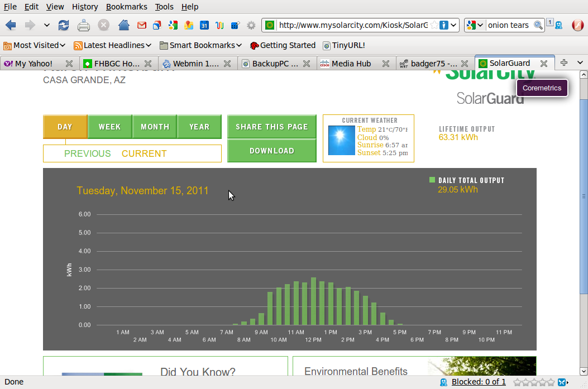Image resolution: width=588 pixels, height=389 pixels.
Task: Open the Bookmarks menu
Action: pos(126,7)
